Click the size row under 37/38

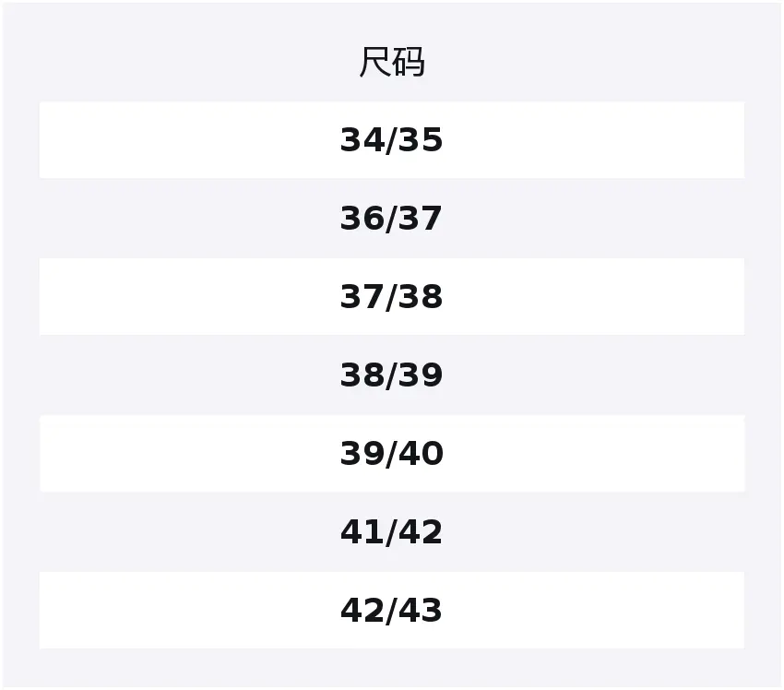tap(391, 375)
